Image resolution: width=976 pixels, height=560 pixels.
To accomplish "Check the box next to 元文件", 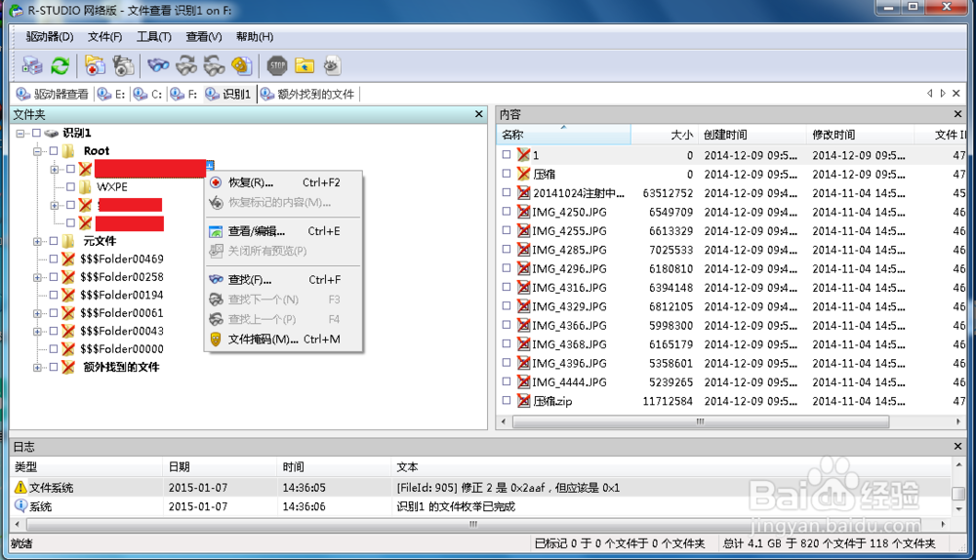I will coord(54,241).
